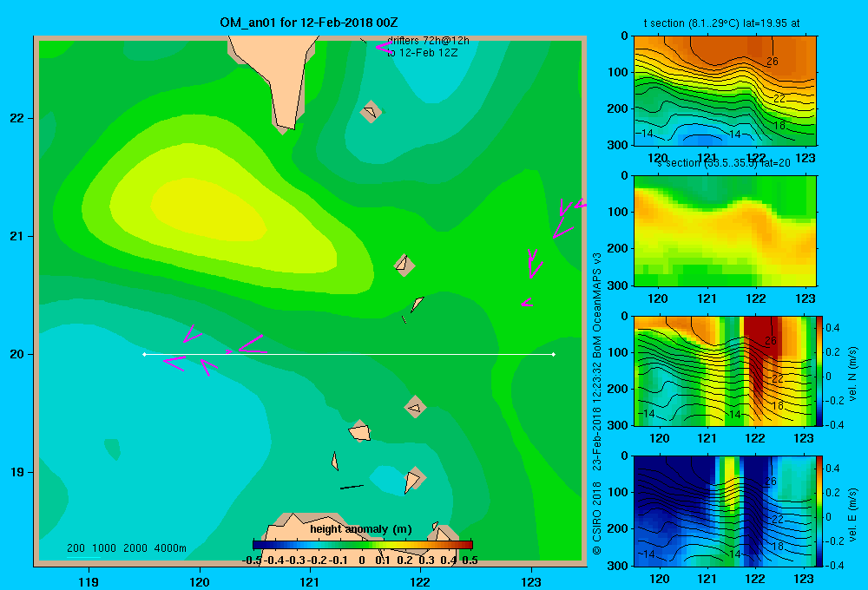868x590 pixels.
Task: Click depth label 0 on vel. E section axis
Action: (x=624, y=456)
